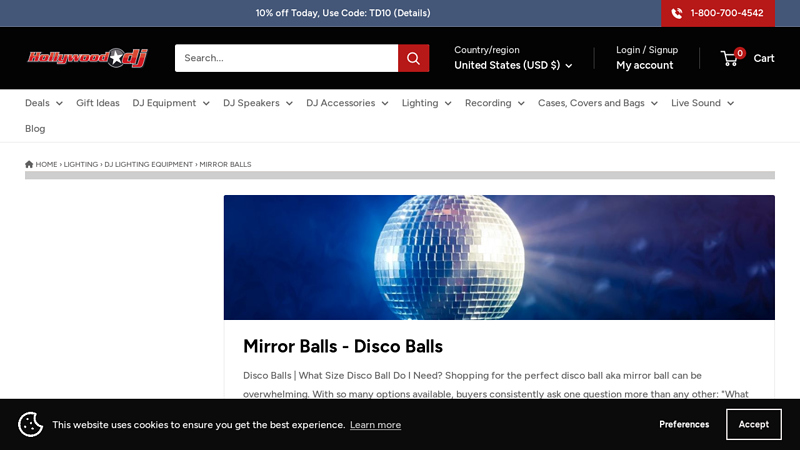The height and width of the screenshot is (450, 800).
Task: Click the 10% off promo Details banner
Action: coord(343,13)
